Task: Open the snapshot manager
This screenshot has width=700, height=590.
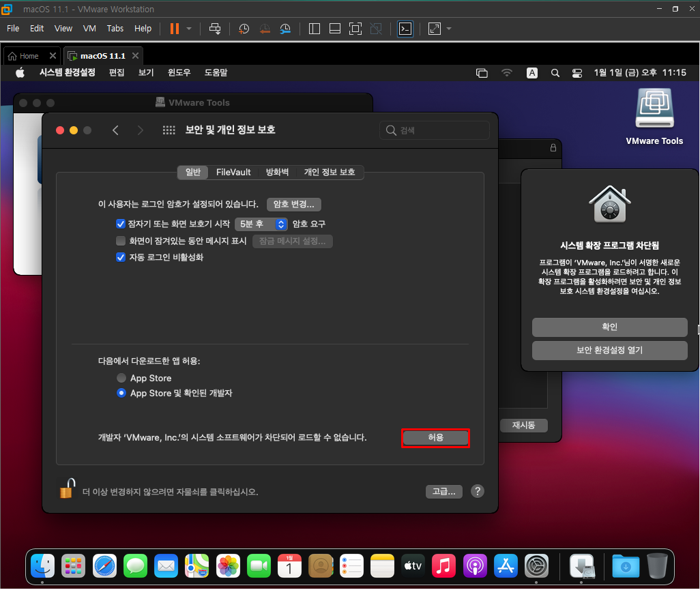Action: pos(285,29)
